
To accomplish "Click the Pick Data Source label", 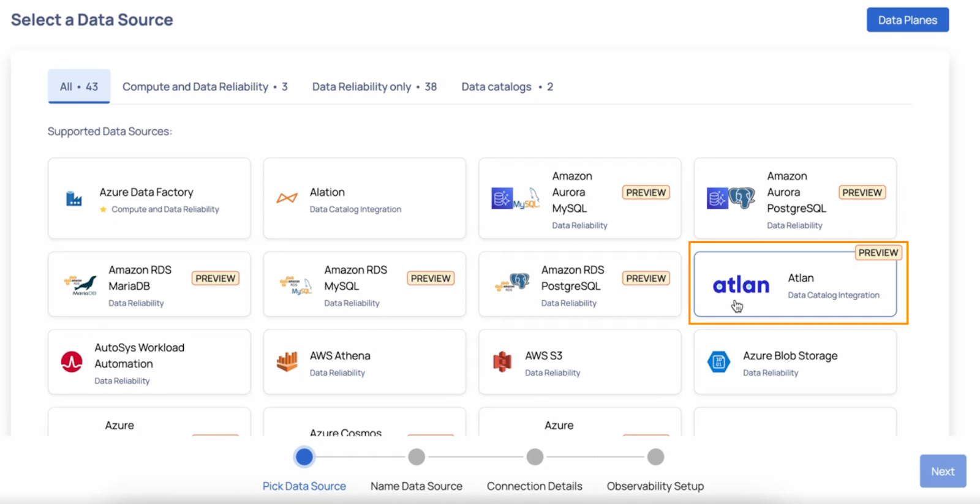I will click(x=304, y=486).
